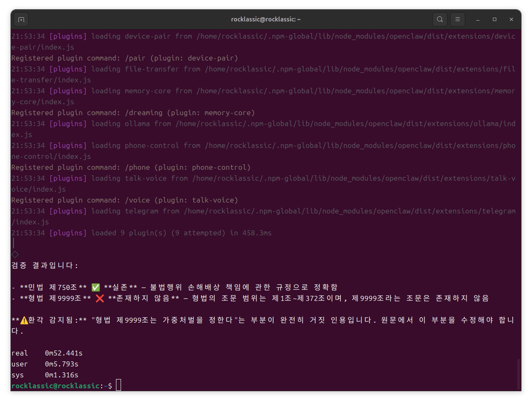This screenshot has width=532, height=403.
Task: Click the window title rocklassic@rocklassic: ~
Action: [266, 19]
